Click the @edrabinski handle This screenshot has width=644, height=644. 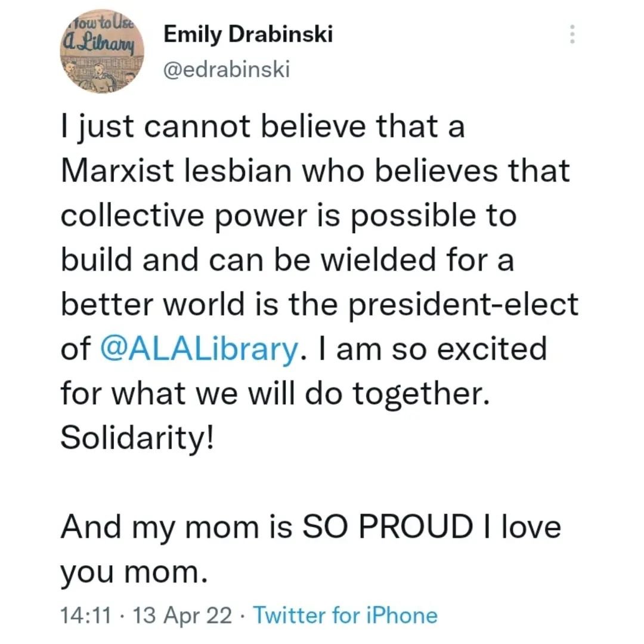pyautogui.click(x=227, y=70)
